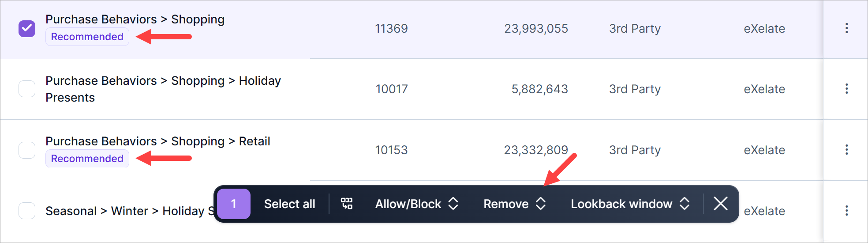Viewport: 868px width, 243px height.
Task: Expand the Allow/Block dropdown
Action: click(416, 204)
